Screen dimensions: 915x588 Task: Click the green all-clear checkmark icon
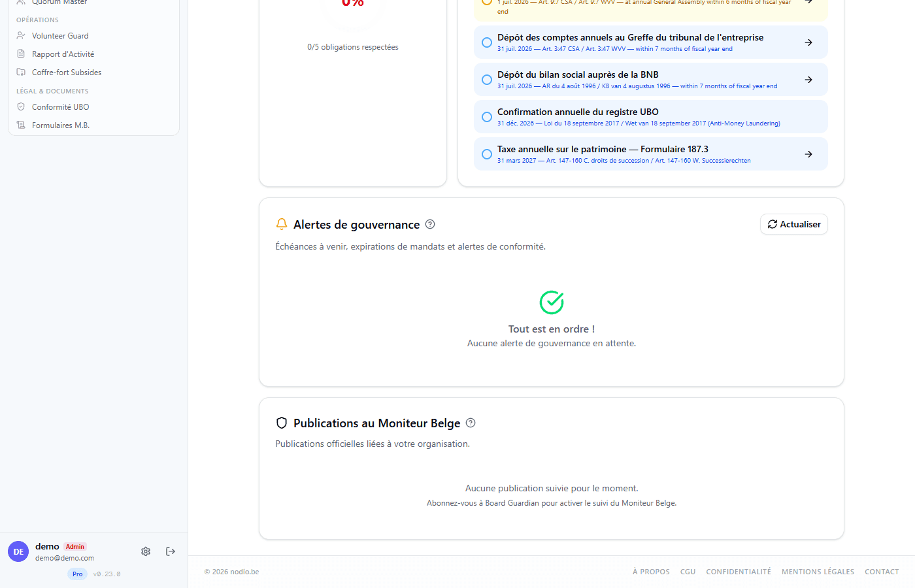552,302
